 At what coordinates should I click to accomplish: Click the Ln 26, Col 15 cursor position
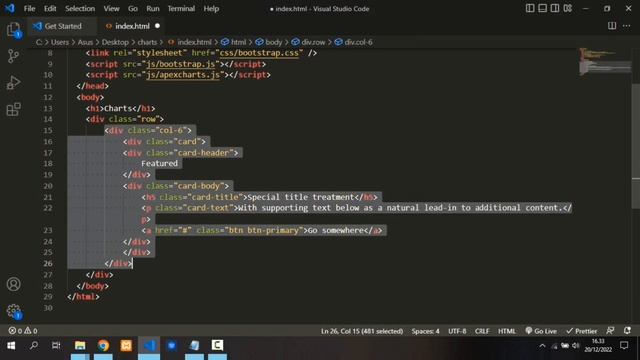tap(362, 331)
